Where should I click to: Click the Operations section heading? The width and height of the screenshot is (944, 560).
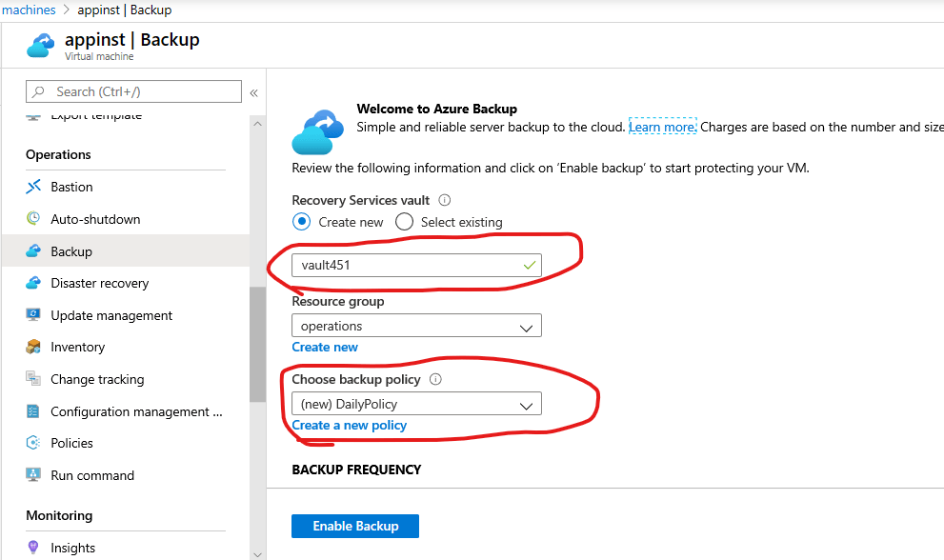click(58, 154)
